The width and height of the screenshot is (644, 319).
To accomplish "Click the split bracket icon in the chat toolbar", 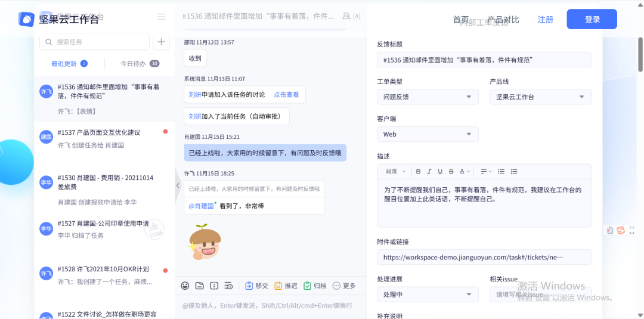I will coord(214,286).
